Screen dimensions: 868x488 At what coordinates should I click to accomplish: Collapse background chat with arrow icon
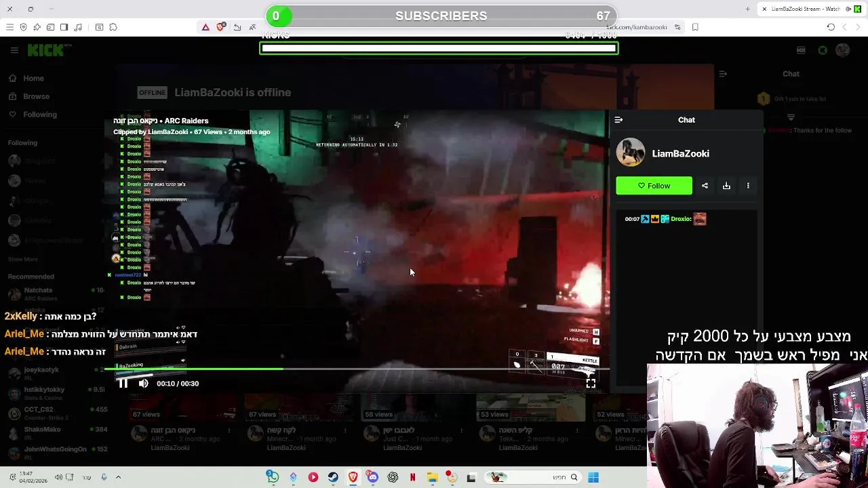(723, 74)
